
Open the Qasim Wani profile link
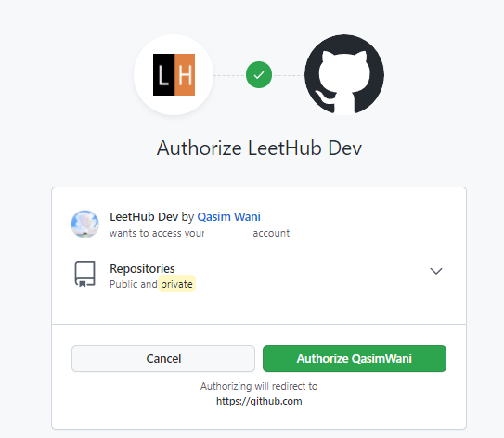[x=228, y=216]
